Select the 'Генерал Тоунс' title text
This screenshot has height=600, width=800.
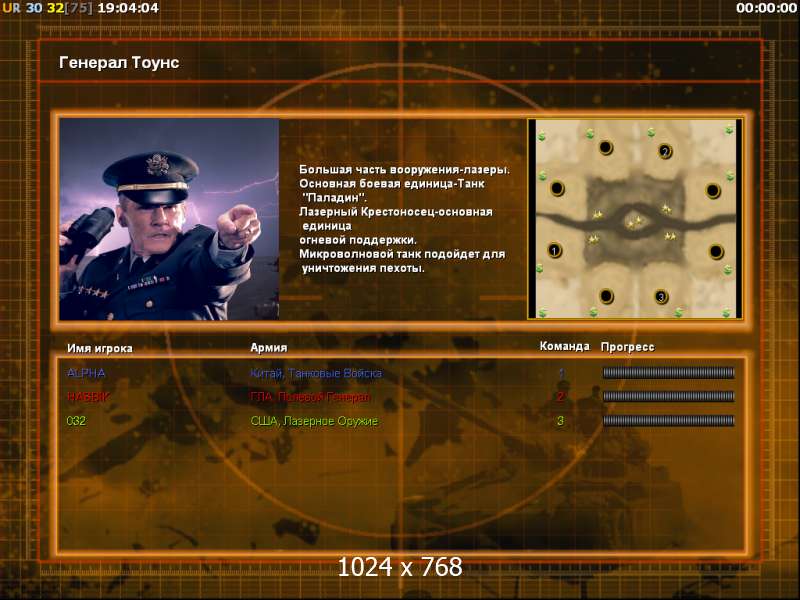(x=119, y=63)
